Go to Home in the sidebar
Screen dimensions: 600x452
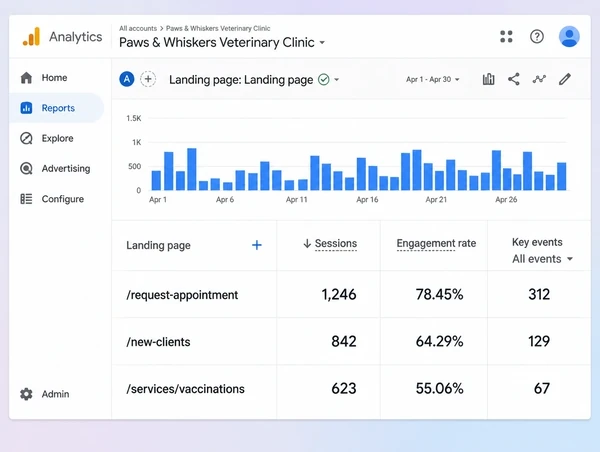click(x=54, y=78)
